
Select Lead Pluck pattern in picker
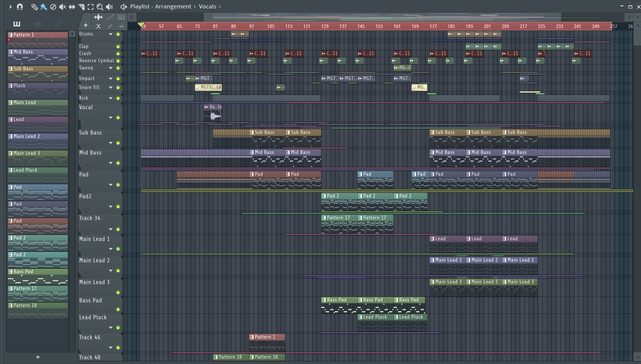[x=38, y=175]
